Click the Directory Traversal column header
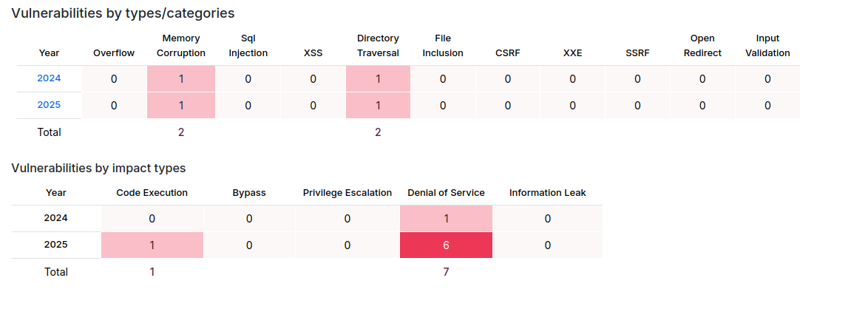The width and height of the screenshot is (868, 326). 378,46
